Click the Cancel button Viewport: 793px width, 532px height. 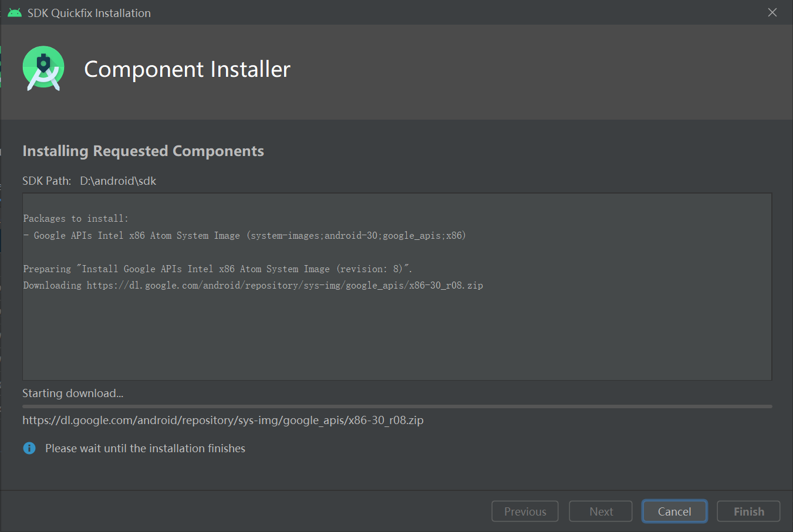(x=674, y=511)
